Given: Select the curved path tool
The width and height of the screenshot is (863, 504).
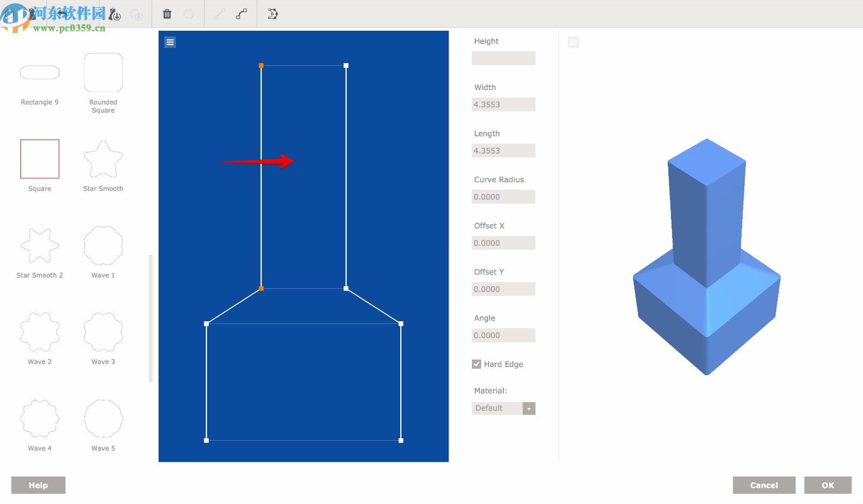Looking at the screenshot, I should (x=242, y=13).
